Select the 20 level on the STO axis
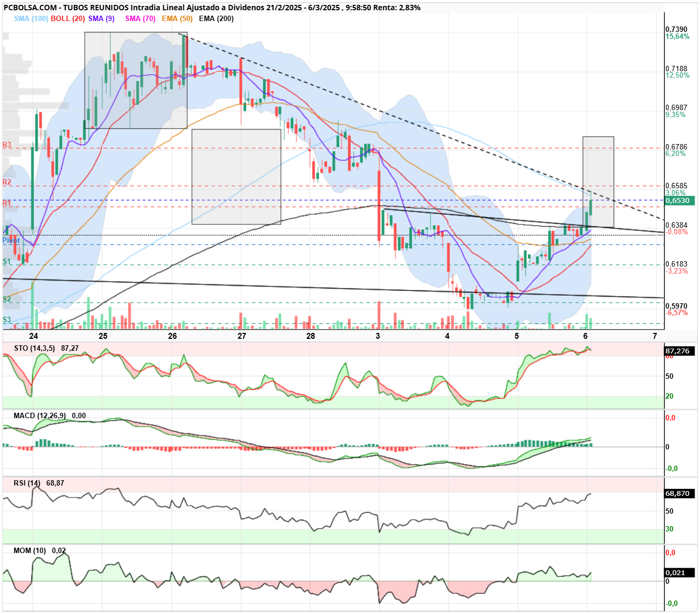Screen dimensions: 700x614 tap(669, 397)
